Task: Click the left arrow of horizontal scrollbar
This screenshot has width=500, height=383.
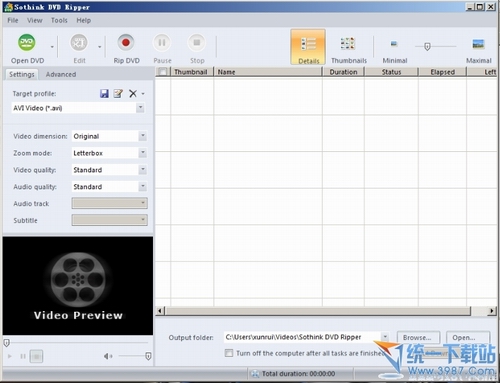Action: [x=160, y=311]
